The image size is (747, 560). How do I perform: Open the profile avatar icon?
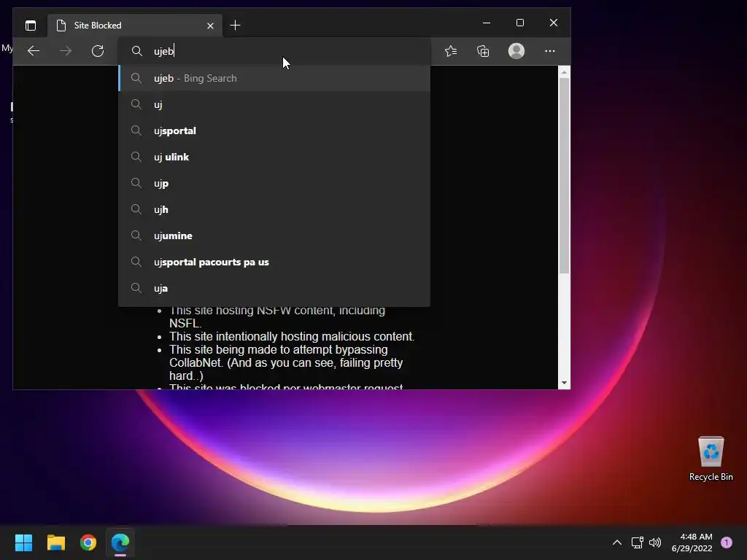516,51
